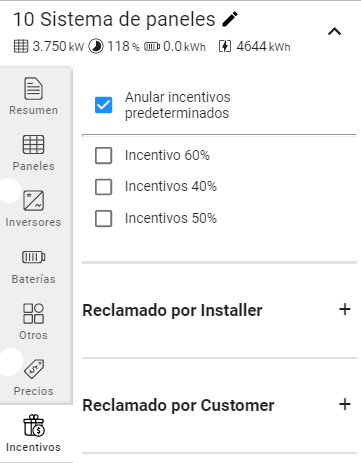Image resolution: width=361 pixels, height=463 pixels.
Task: Expand Reclamado por Installer with plus
Action: coord(345,309)
